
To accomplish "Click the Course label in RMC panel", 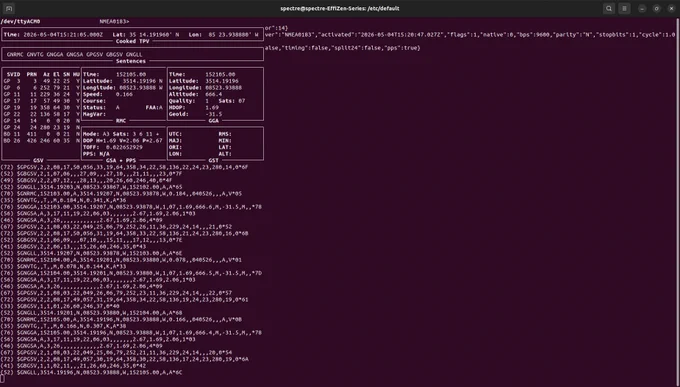I will point(93,101).
